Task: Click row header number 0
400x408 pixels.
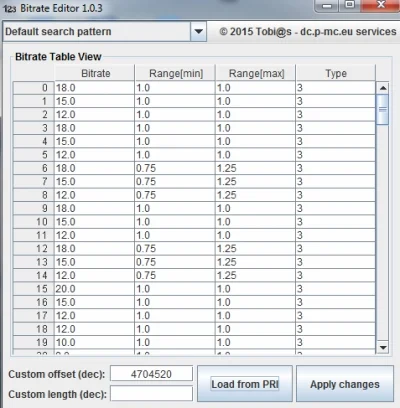Action: point(34,88)
